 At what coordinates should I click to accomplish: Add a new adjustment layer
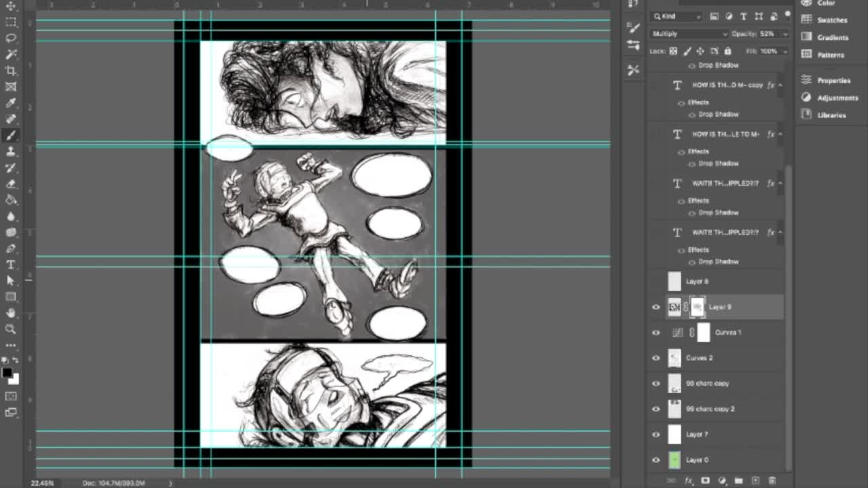click(x=722, y=481)
